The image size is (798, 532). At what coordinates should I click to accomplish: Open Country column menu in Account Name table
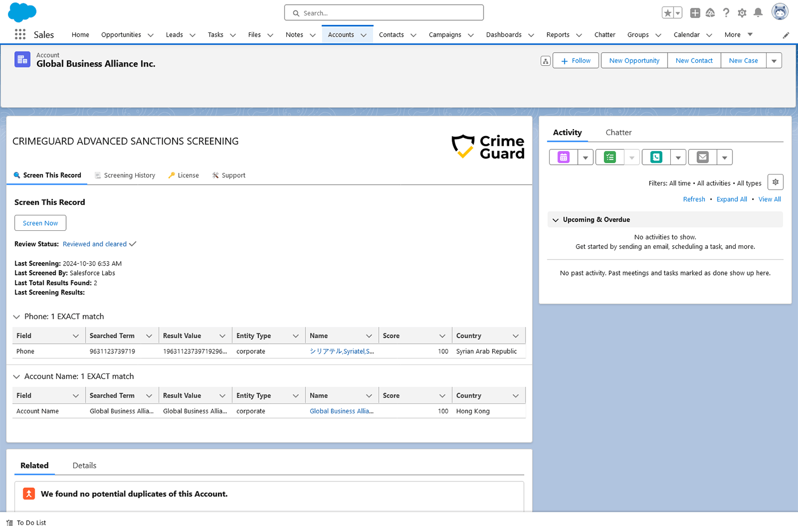(x=516, y=396)
